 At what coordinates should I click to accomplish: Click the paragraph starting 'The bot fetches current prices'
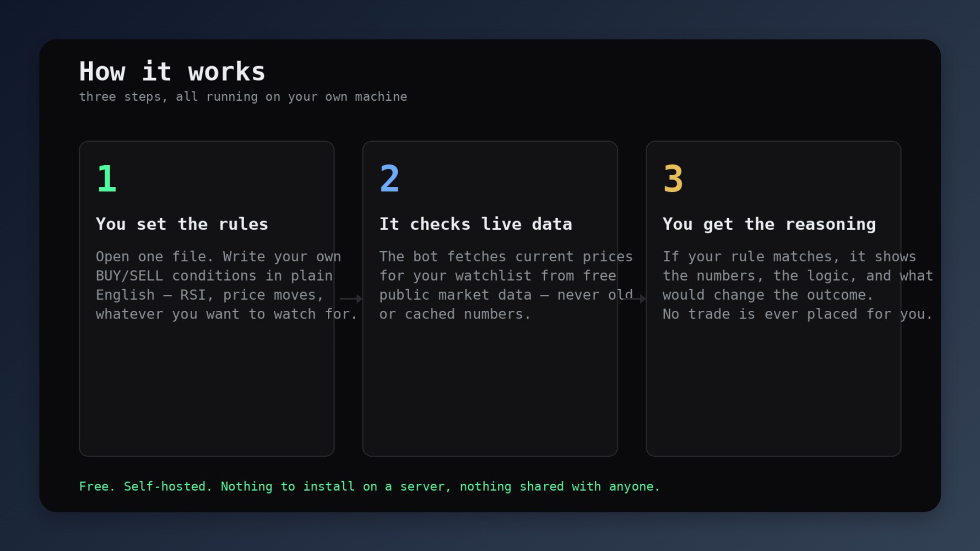[x=506, y=285]
